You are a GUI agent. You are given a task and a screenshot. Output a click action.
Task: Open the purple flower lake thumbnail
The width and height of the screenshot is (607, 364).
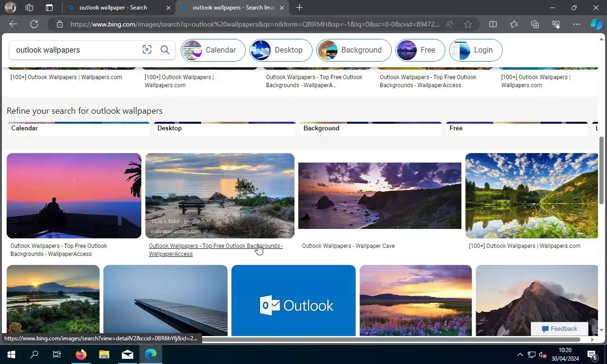click(x=415, y=300)
